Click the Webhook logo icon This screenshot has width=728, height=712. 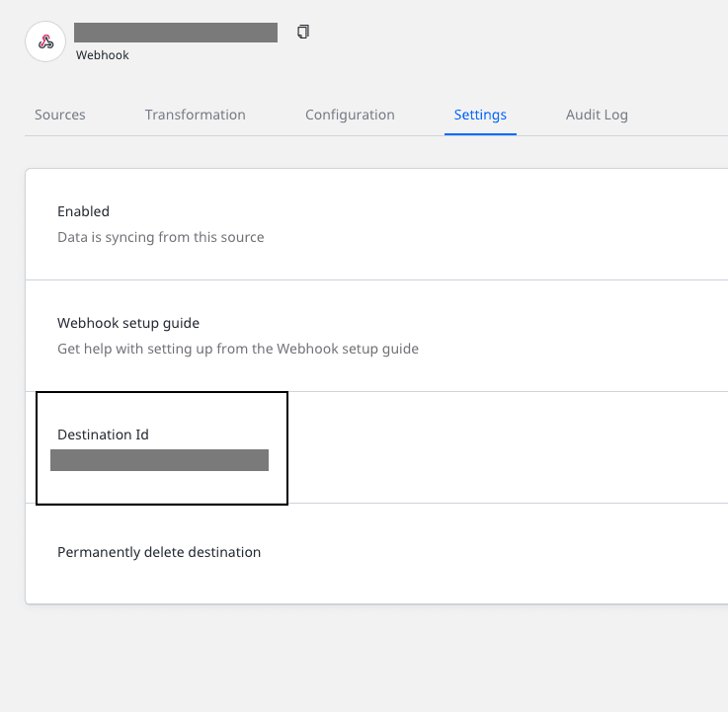point(45,42)
